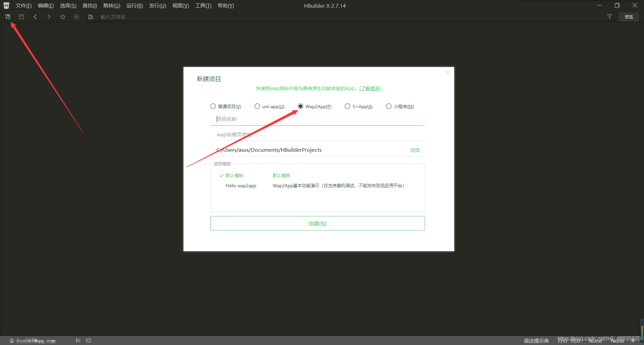644x345 pixels.
Task: Select the Wap2App(P) radio button
Action: [301, 106]
